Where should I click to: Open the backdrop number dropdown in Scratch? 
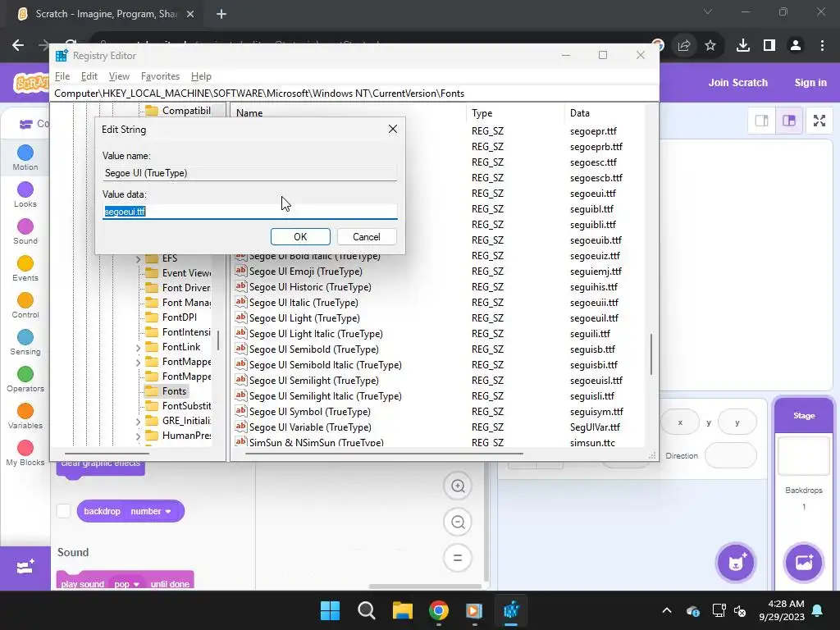click(x=151, y=511)
